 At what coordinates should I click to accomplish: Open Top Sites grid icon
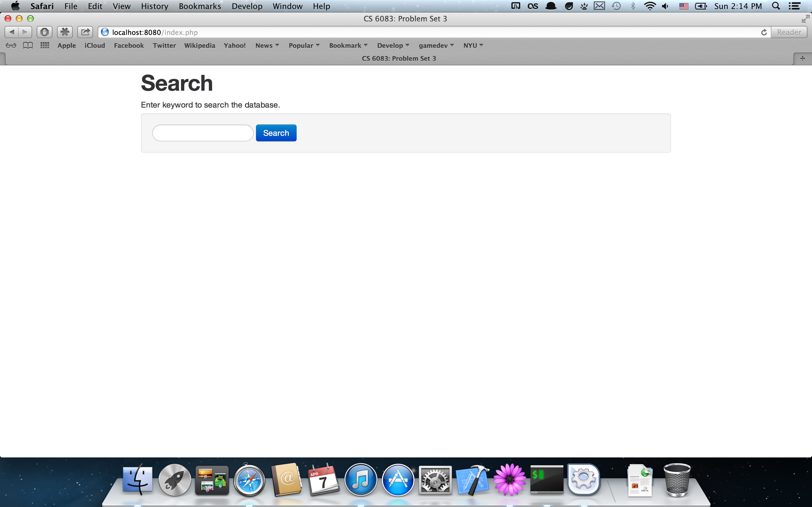coord(45,46)
